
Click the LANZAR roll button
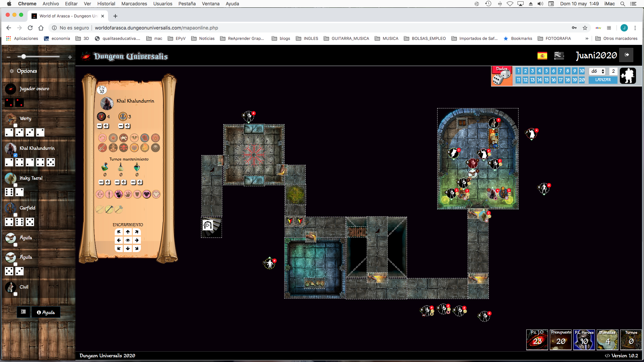(x=603, y=80)
